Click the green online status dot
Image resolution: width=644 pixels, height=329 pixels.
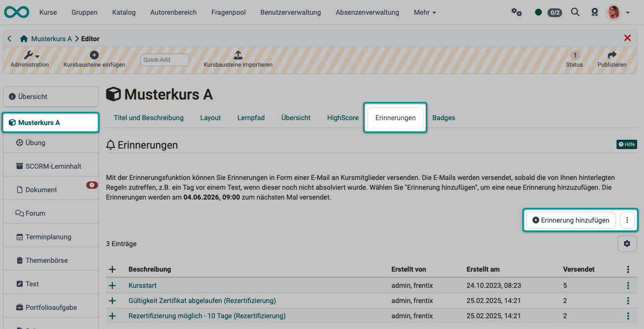click(x=539, y=12)
